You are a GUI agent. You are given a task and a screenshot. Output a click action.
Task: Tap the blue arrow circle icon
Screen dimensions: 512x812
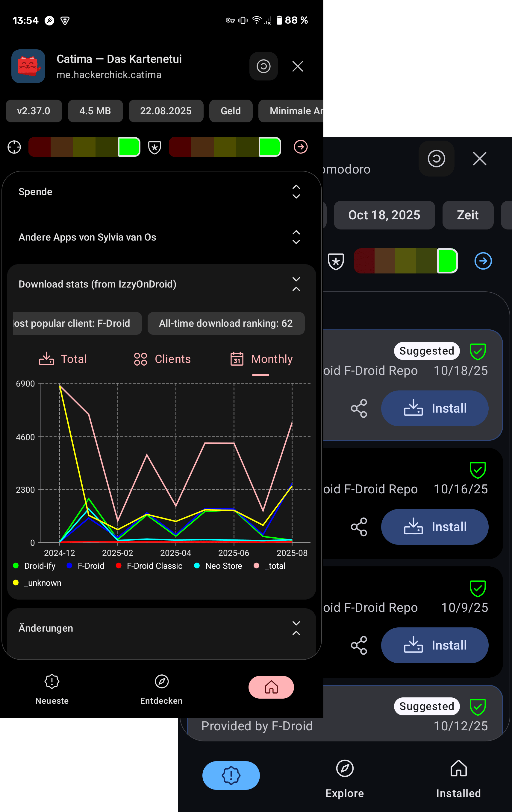pos(483,261)
